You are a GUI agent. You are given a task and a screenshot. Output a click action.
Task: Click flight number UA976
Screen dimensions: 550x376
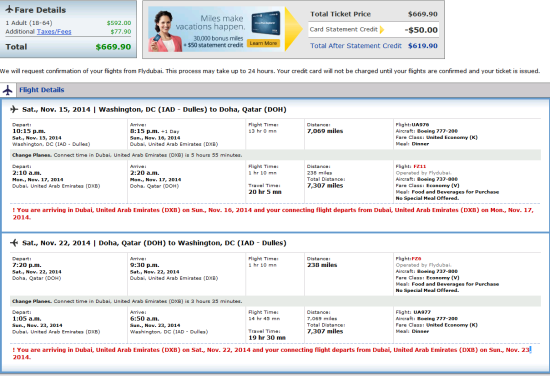tap(420, 125)
